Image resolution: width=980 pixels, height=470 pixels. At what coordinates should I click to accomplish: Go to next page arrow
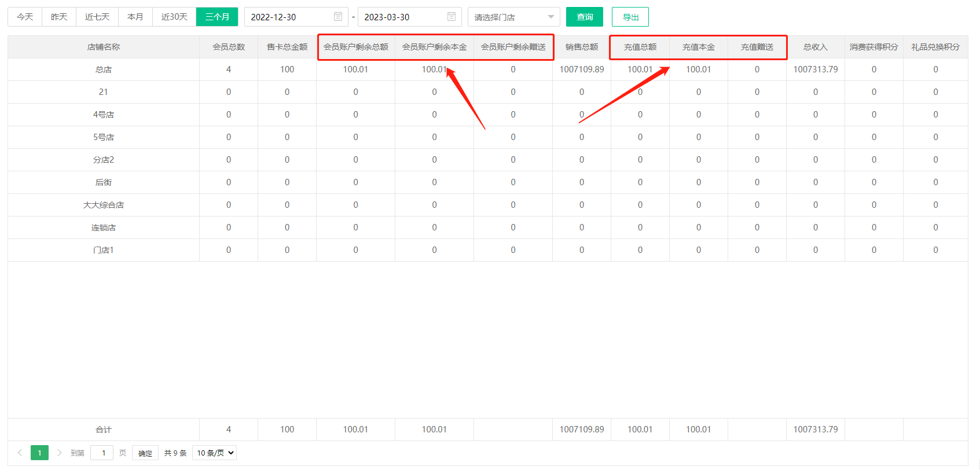tap(59, 453)
